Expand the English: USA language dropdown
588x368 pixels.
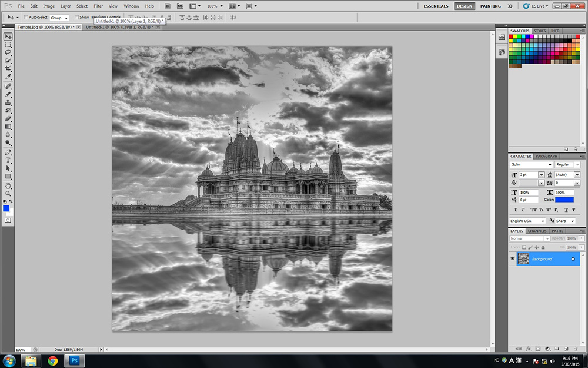tap(527, 221)
